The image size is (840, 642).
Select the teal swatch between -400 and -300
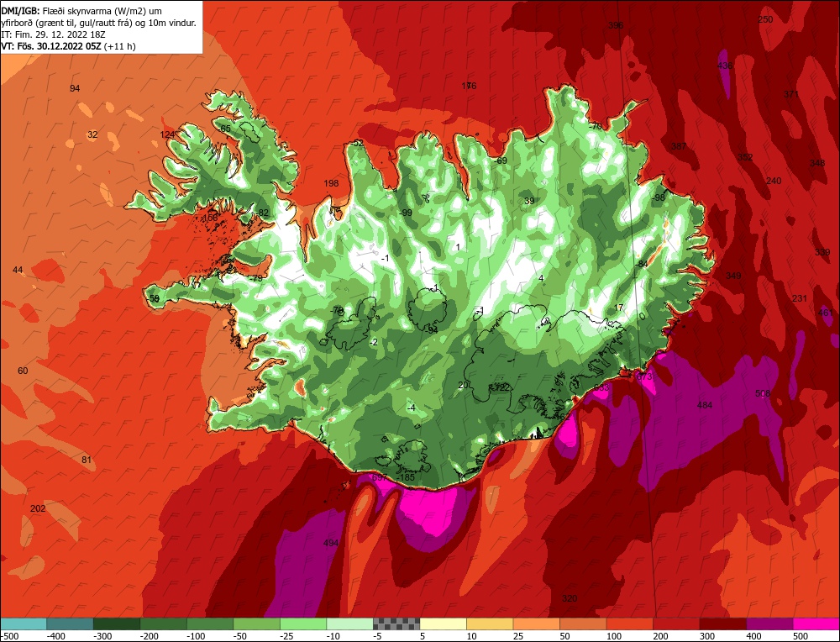pos(71,624)
